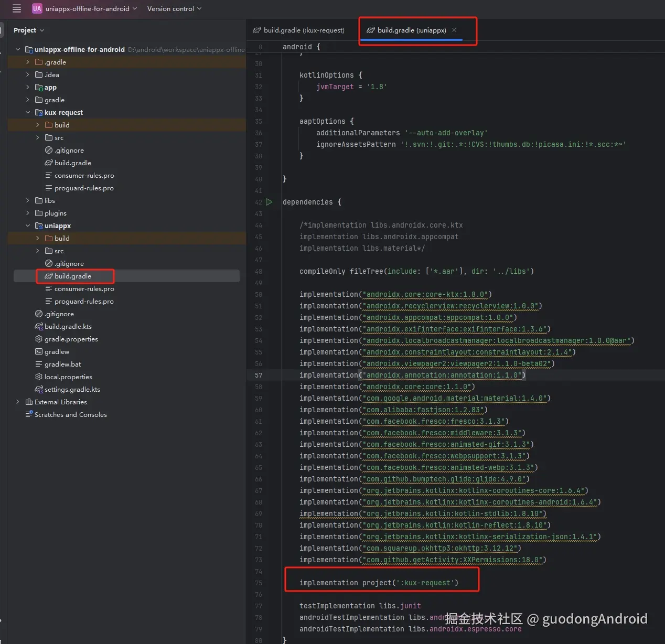Viewport: 665px width, 644px height.
Task: Click the local.properties gear icon
Action: (39, 377)
